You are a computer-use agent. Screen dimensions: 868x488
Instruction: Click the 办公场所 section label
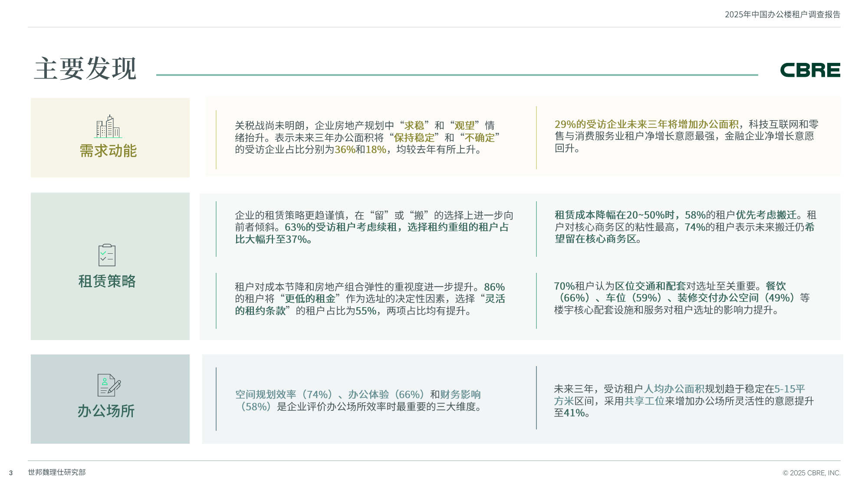click(x=106, y=410)
